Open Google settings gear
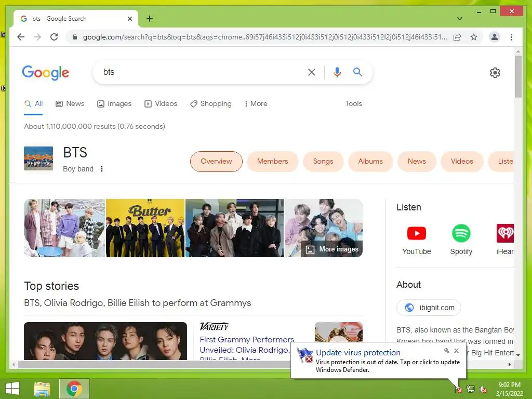532x399 pixels. [495, 73]
